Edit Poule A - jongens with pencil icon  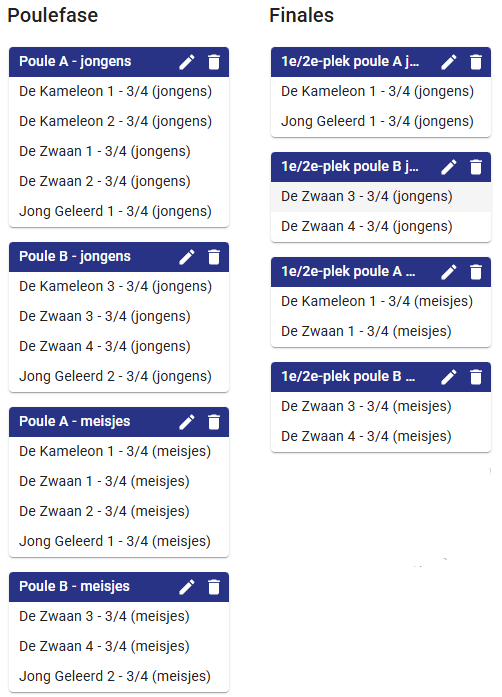point(187,62)
